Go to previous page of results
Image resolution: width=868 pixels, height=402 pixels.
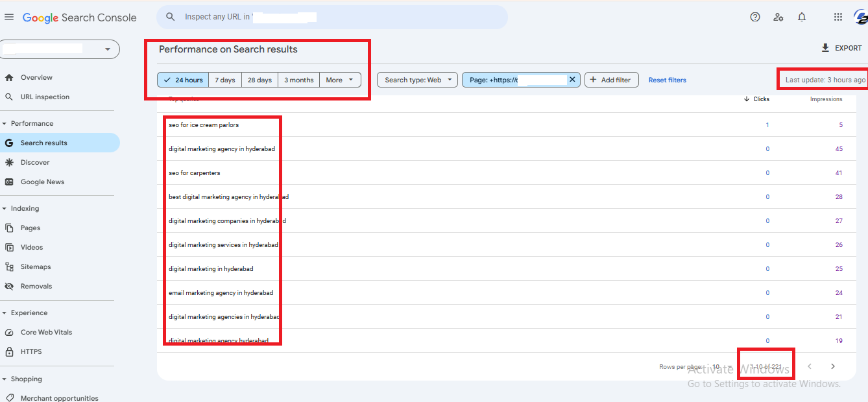(x=809, y=366)
